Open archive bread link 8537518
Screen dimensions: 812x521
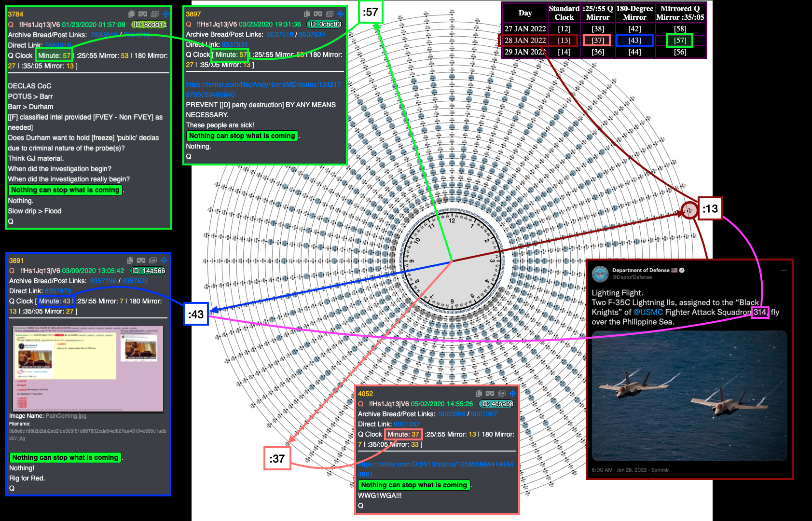[x=280, y=34]
